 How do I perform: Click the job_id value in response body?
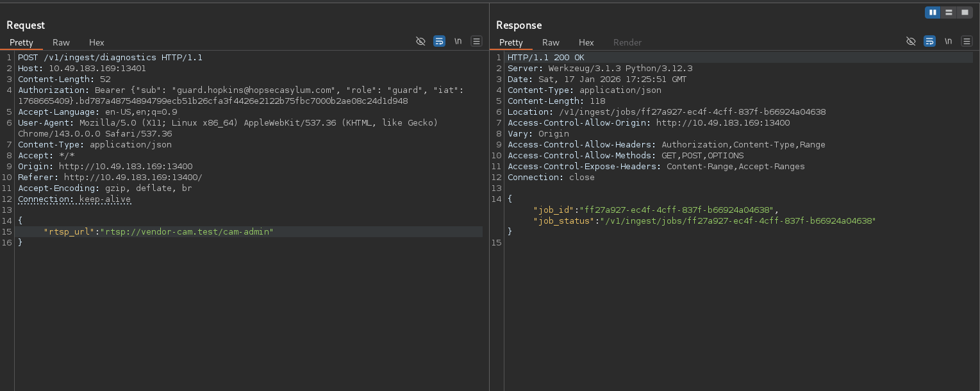676,210
